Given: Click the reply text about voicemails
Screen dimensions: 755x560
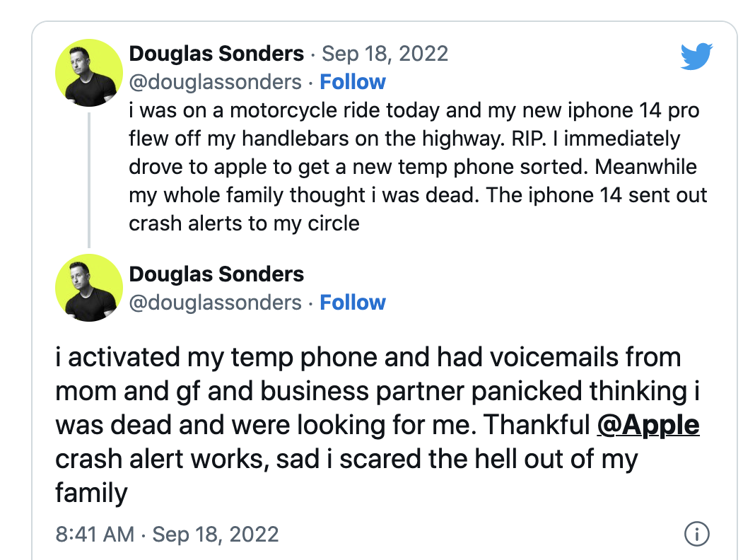Looking at the screenshot, I should pos(377,425).
